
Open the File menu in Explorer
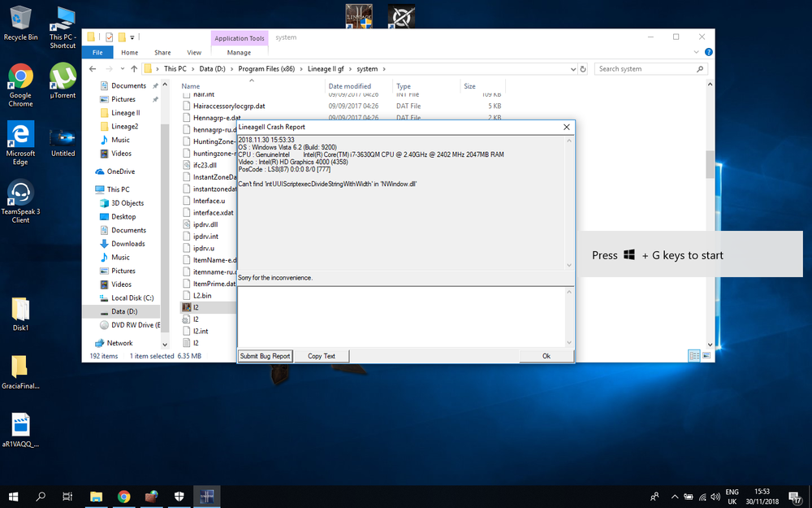[97, 52]
